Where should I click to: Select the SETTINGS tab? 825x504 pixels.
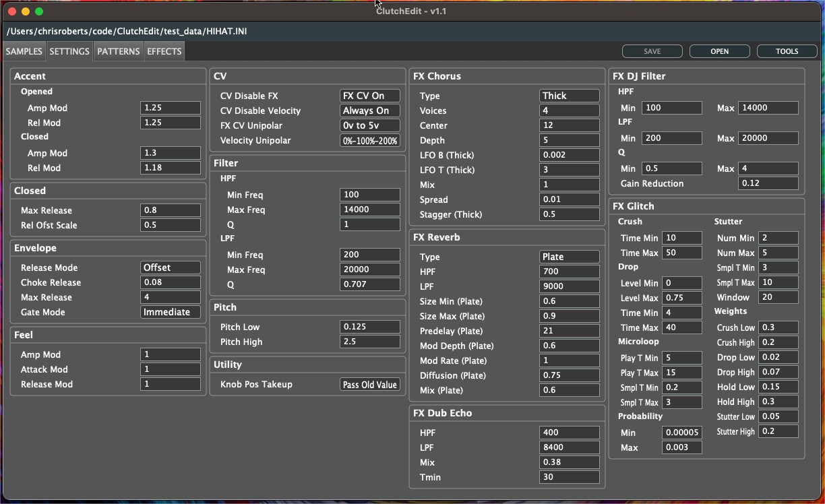(69, 51)
